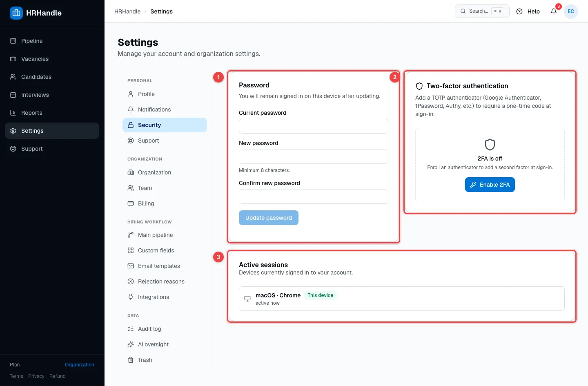Screen dimensions: 588x386
Task: Open Support in the main sidebar
Action: 52,149
